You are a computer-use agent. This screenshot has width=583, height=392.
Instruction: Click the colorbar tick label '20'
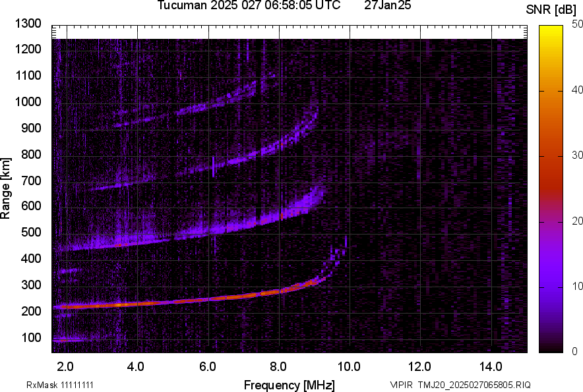coord(576,221)
